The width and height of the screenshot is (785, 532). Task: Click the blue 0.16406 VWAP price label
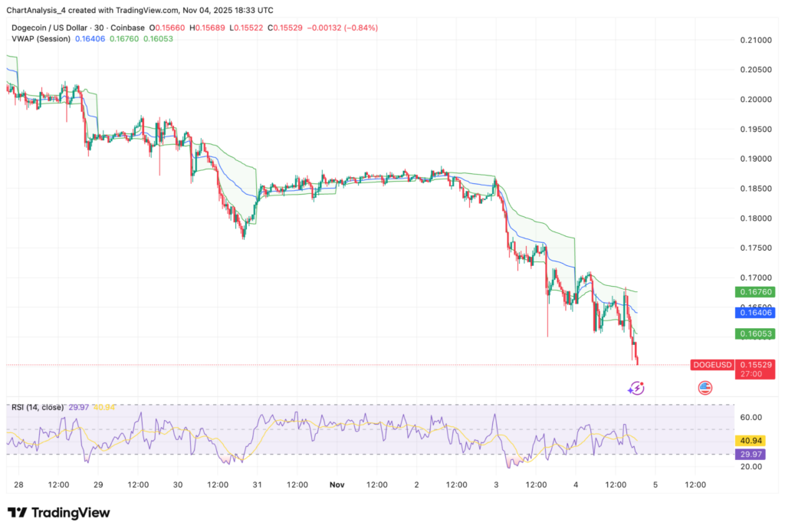click(x=754, y=313)
